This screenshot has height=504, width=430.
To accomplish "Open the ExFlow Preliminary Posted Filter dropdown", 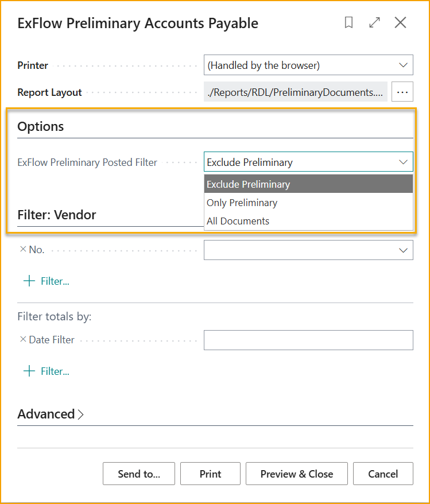I will (402, 162).
